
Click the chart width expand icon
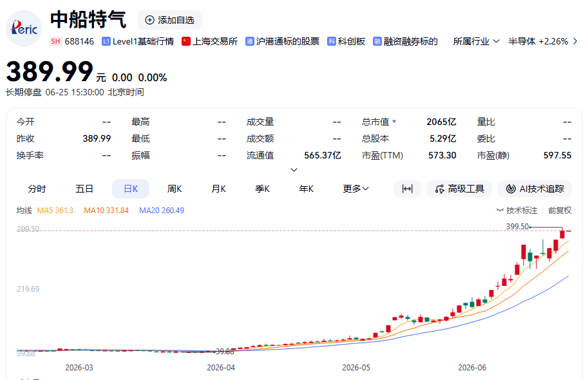[407, 189]
